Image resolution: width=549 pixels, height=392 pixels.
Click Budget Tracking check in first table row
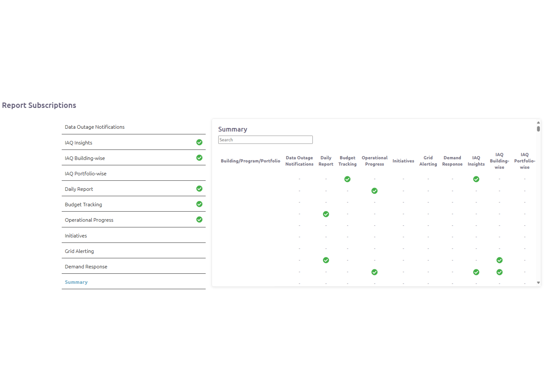347,179
